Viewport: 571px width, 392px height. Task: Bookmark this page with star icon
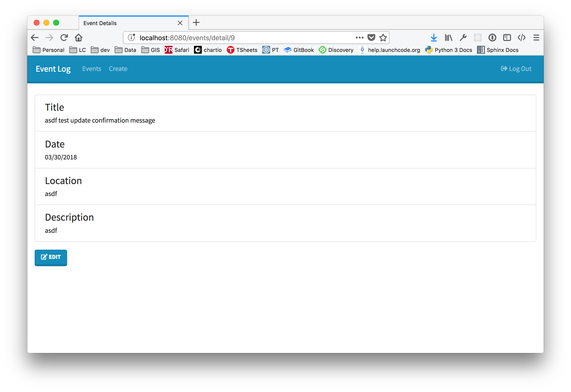(383, 38)
